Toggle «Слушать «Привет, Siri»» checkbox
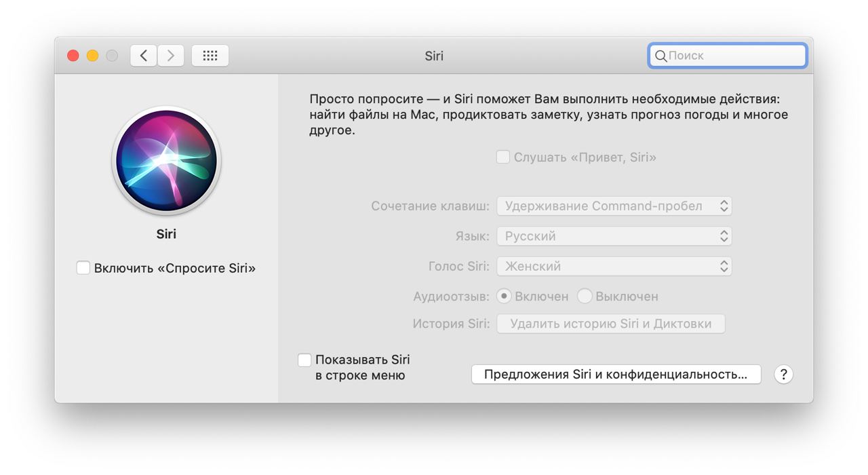 pyautogui.click(x=503, y=157)
